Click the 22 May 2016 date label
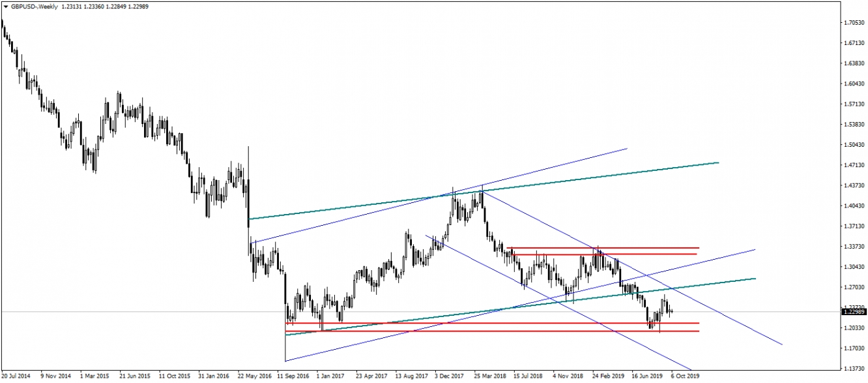 pyautogui.click(x=255, y=376)
